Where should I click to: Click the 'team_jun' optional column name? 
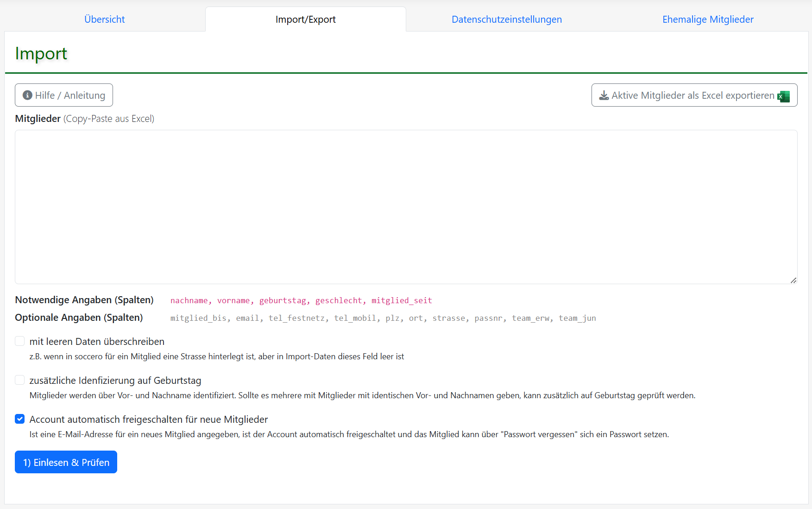click(577, 318)
